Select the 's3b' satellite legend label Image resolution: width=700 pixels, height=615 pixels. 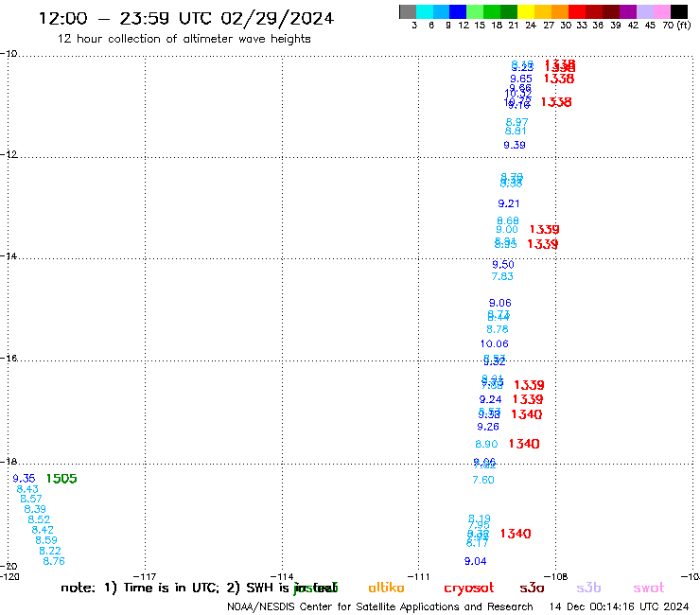pos(588,588)
